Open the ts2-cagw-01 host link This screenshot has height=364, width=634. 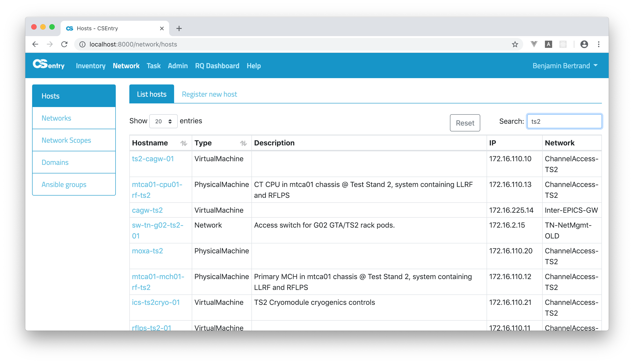[x=153, y=159]
